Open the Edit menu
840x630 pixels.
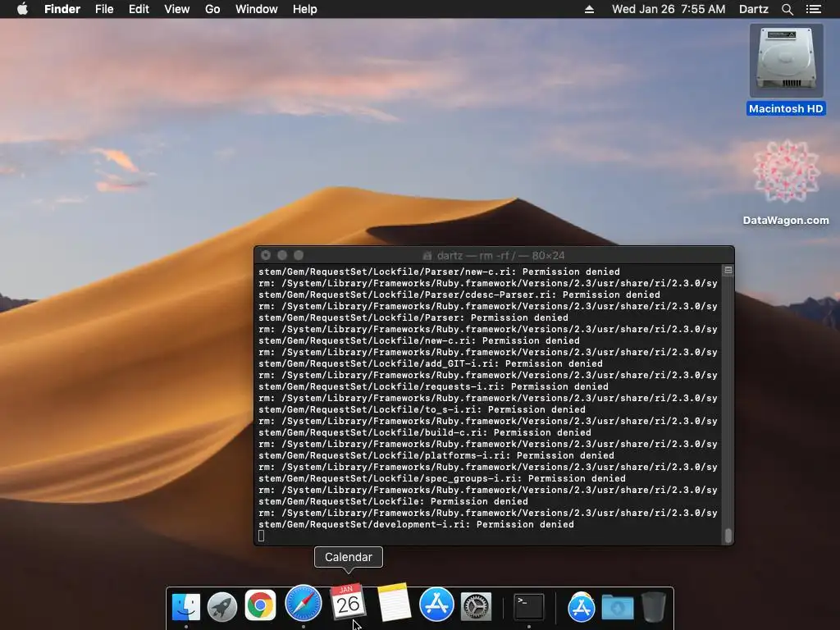(139, 9)
